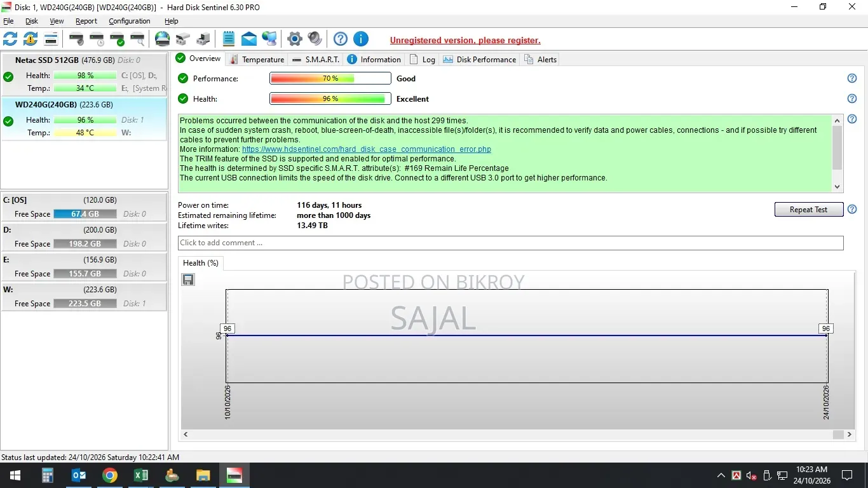Start surface test via disk magnifier icon

(x=137, y=39)
